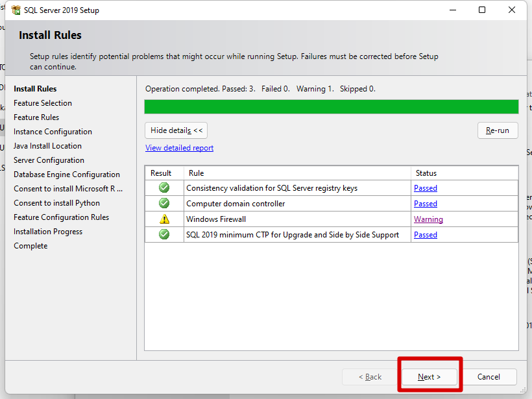Viewport: 532px width, 399px height.
Task: Cancel the SQL Server setup
Action: pyautogui.click(x=489, y=377)
